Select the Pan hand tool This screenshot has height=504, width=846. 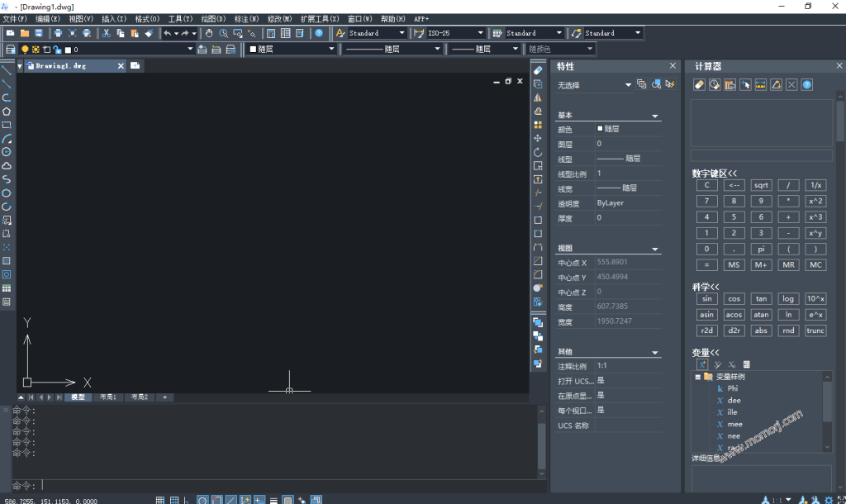pyautogui.click(x=209, y=33)
